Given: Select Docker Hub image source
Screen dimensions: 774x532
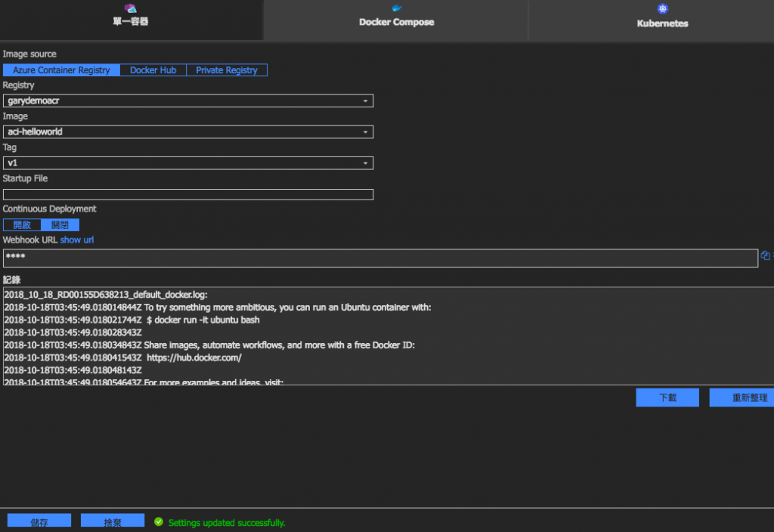Looking at the screenshot, I should (x=153, y=70).
